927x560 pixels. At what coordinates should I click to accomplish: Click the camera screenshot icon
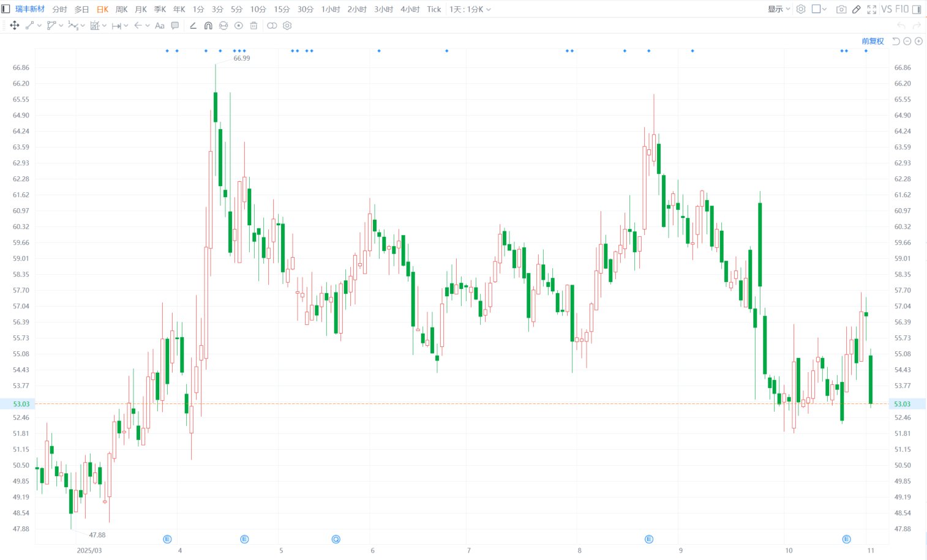coord(841,9)
